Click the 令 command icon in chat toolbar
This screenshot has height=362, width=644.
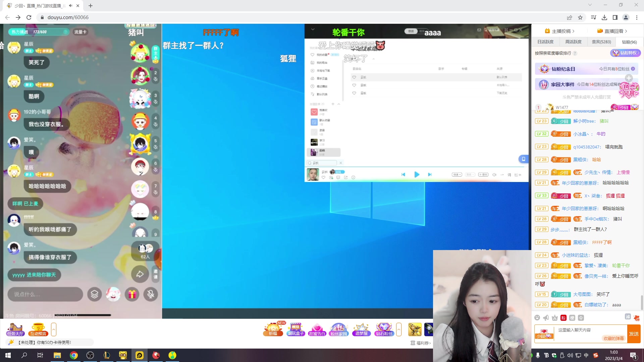[x=581, y=318]
